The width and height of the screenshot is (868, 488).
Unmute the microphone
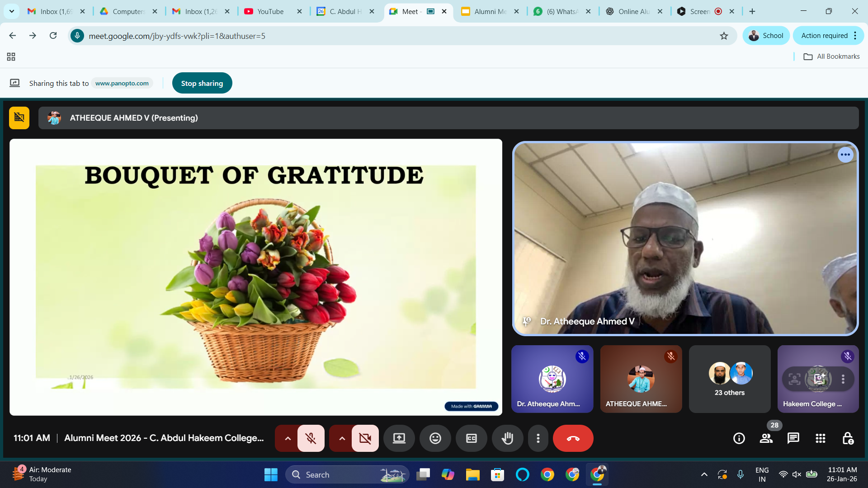tap(311, 438)
